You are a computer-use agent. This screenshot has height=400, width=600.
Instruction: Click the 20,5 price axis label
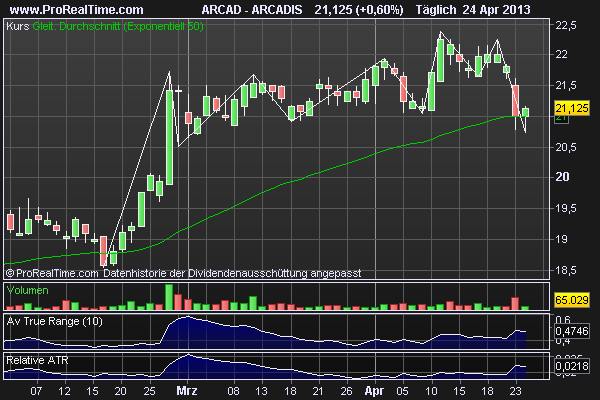566,147
